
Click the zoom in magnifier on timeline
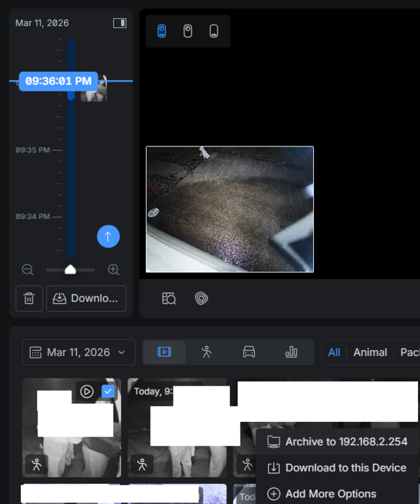(114, 269)
